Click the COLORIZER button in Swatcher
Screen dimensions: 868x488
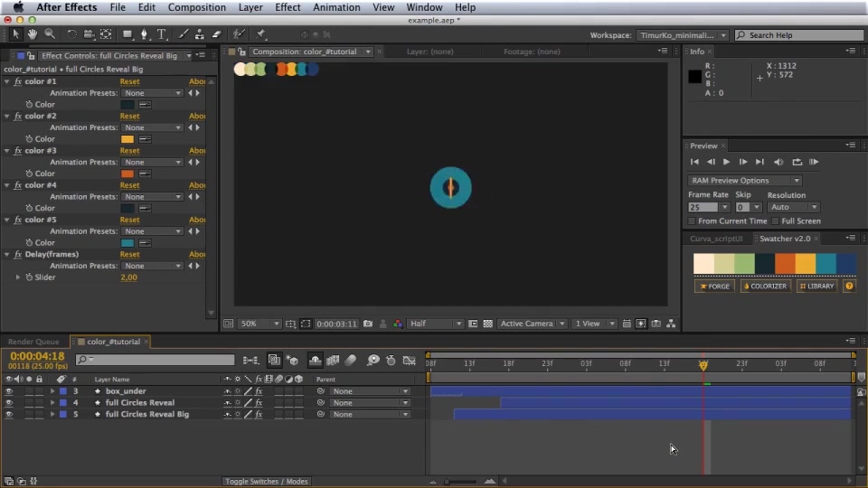point(766,286)
